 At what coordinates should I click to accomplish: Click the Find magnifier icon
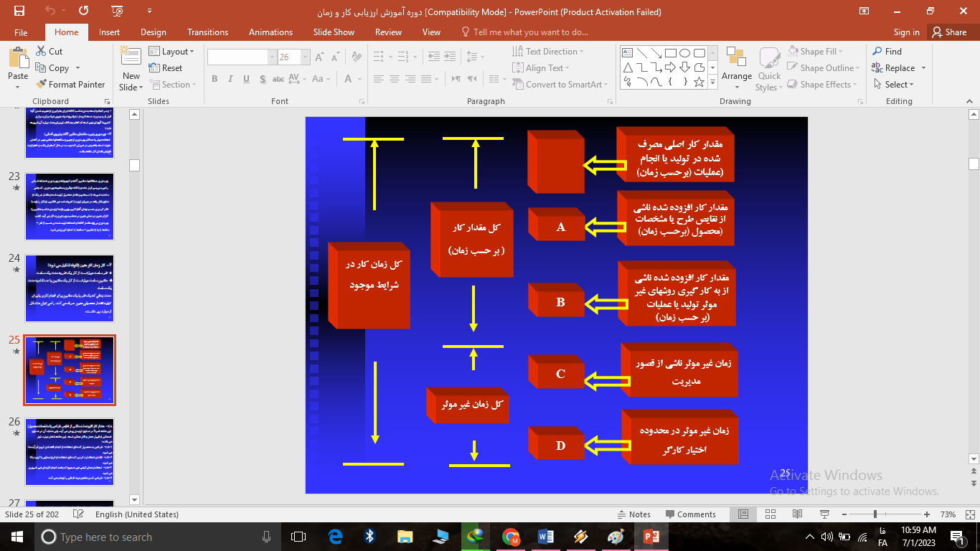pyautogui.click(x=877, y=52)
